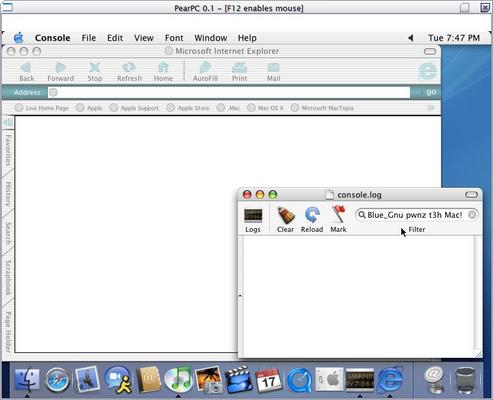Image resolution: width=493 pixels, height=400 pixels.
Task: Launch iChat from the Dock
Action: [117, 380]
